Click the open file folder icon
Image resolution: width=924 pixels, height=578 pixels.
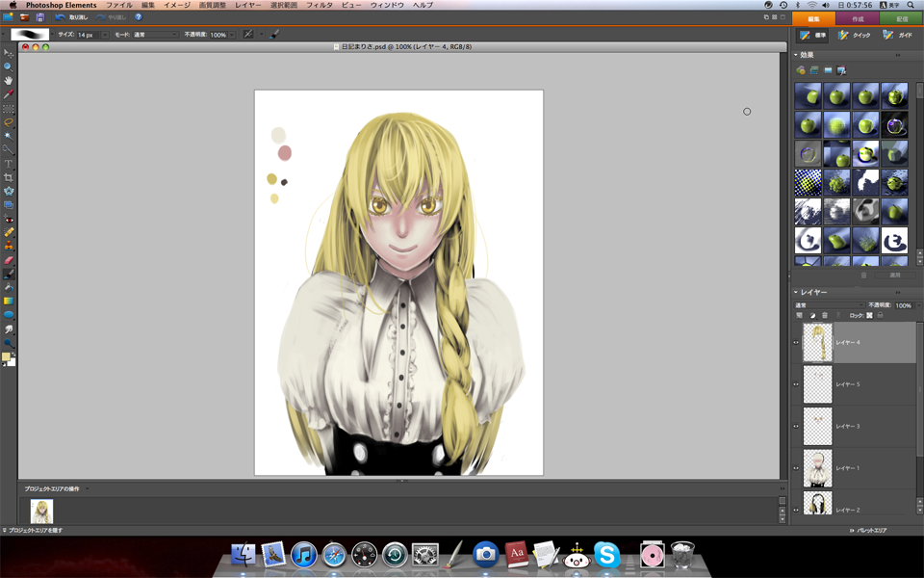coord(24,17)
